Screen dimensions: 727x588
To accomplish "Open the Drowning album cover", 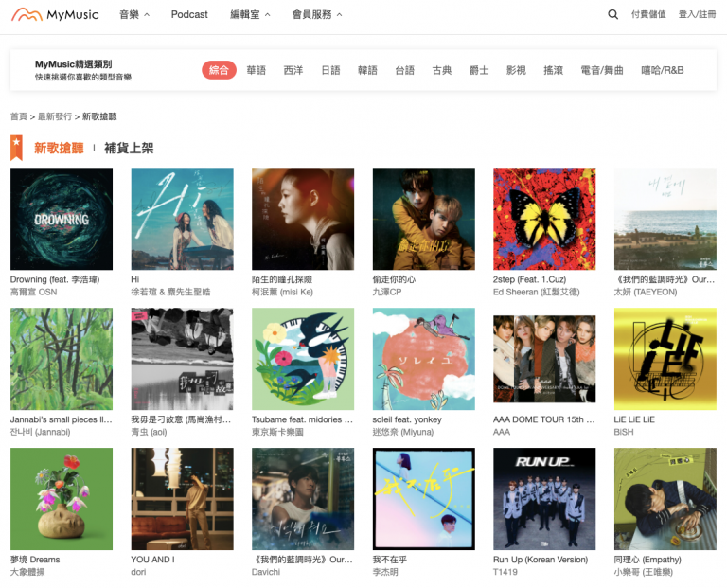I will [62, 219].
